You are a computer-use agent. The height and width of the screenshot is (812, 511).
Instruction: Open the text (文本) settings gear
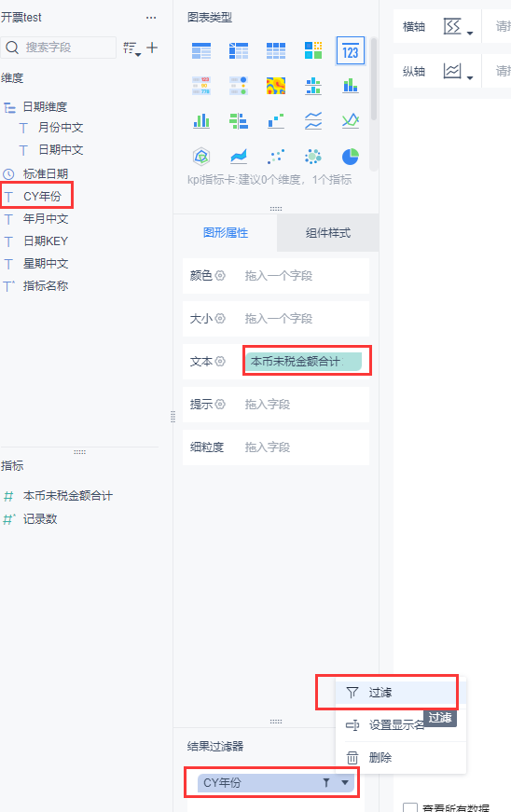tap(221, 361)
